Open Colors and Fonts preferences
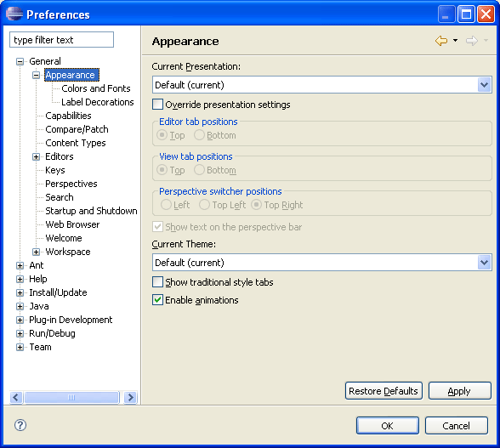 pyautogui.click(x=96, y=88)
